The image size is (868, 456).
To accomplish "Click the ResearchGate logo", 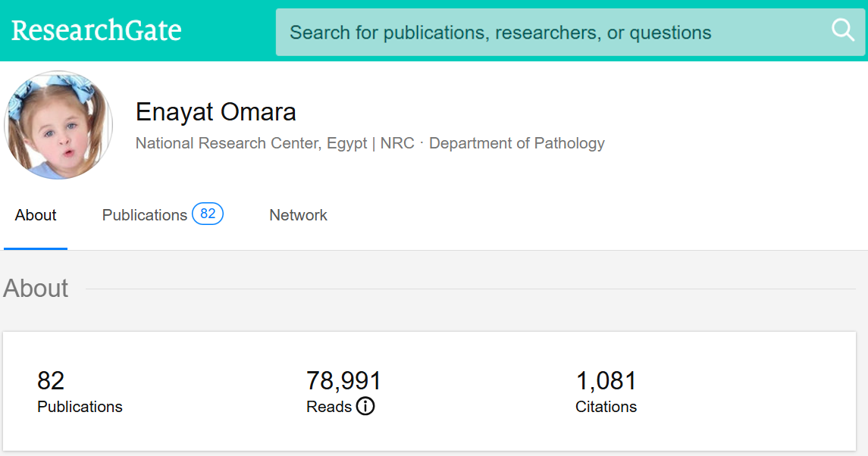I will 96,30.
